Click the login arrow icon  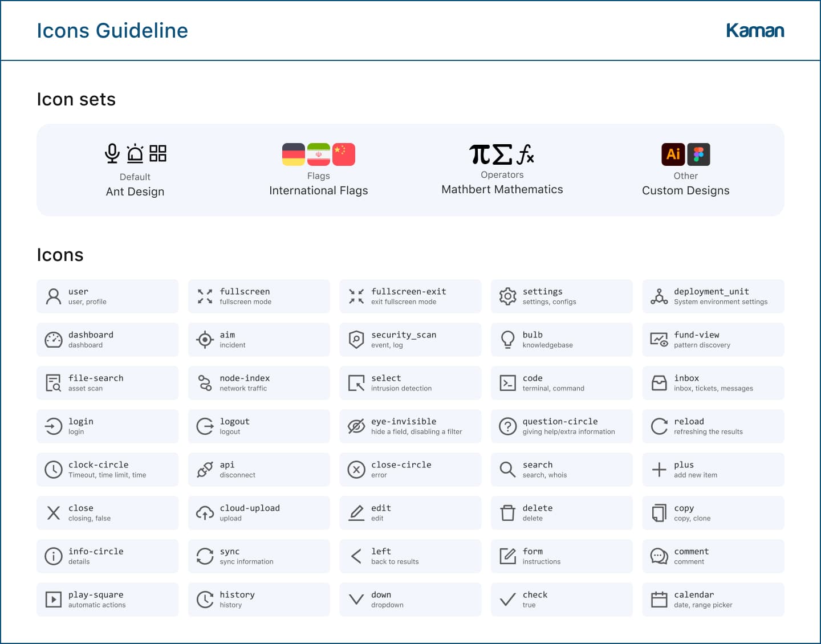click(54, 426)
